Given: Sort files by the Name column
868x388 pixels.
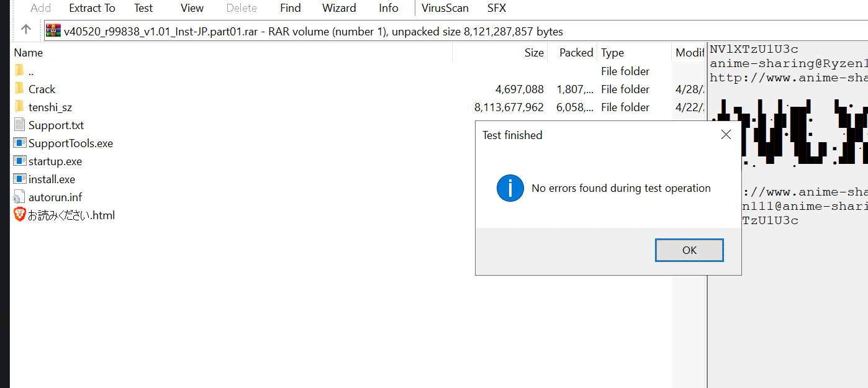Looking at the screenshot, I should click(28, 52).
